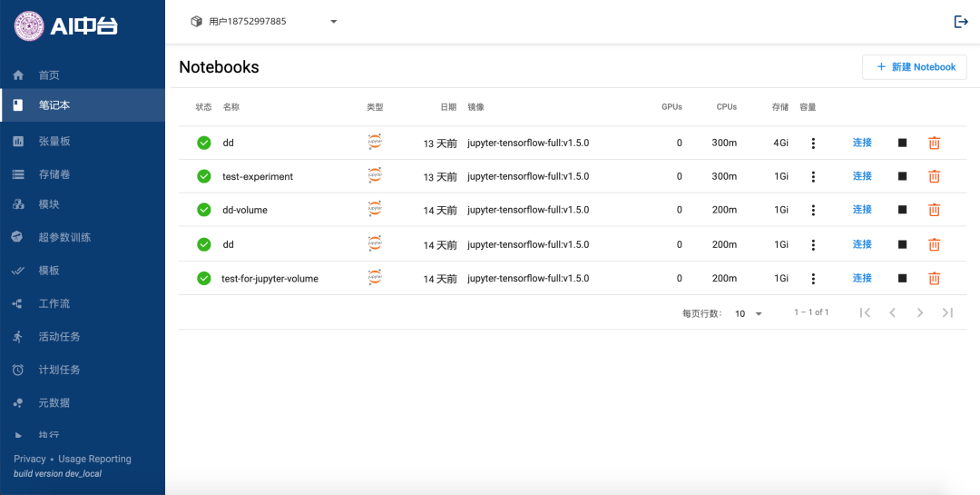This screenshot has width=980, height=495.
Task: Expand volume menu for test-for-jupyter-volume
Action: pos(813,279)
